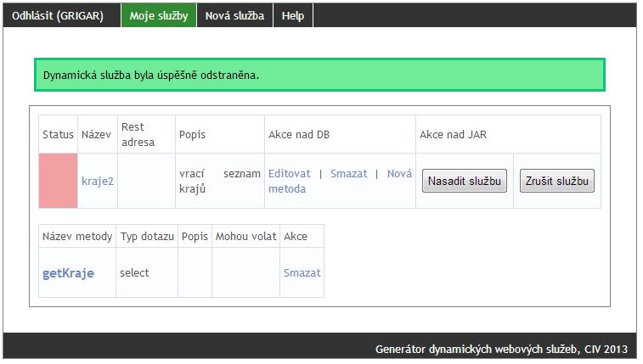The image size is (643, 364).
Task: Click the Rest adresa column header
Action: (x=146, y=134)
